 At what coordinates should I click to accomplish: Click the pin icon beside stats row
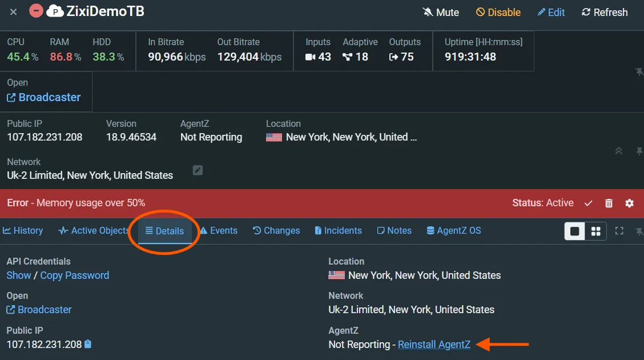[x=639, y=72]
